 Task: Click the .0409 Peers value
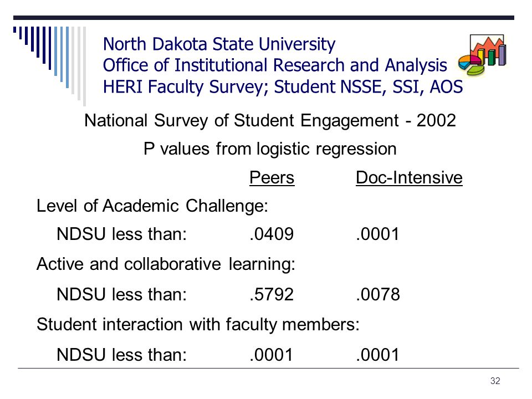(x=272, y=234)
